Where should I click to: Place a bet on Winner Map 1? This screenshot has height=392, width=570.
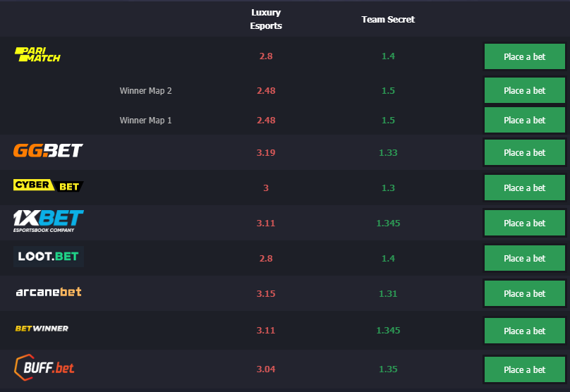525,120
